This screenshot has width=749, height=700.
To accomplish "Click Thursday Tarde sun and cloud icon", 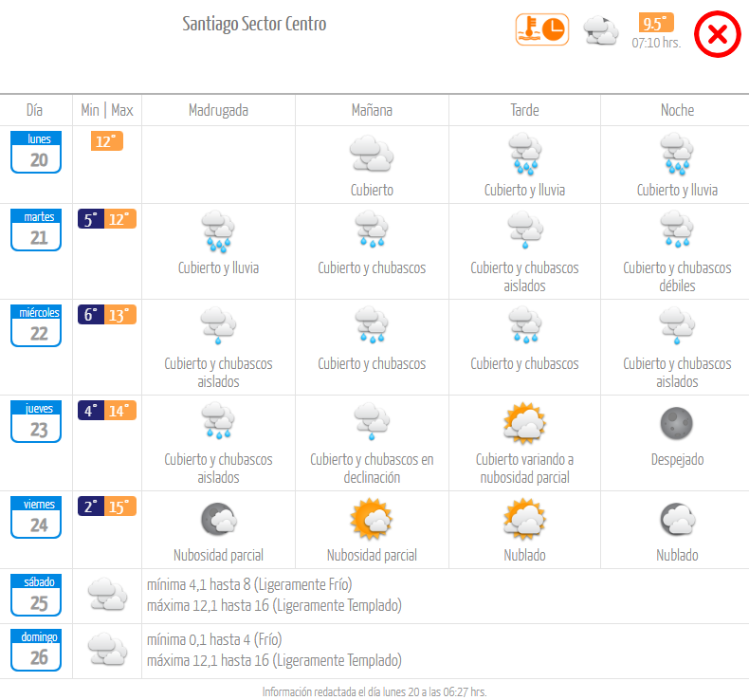I will pyautogui.click(x=524, y=423).
